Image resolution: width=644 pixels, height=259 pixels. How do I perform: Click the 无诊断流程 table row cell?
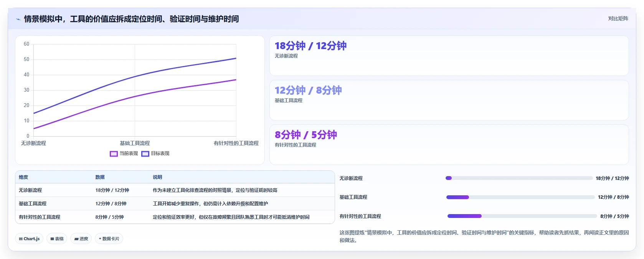pos(30,190)
